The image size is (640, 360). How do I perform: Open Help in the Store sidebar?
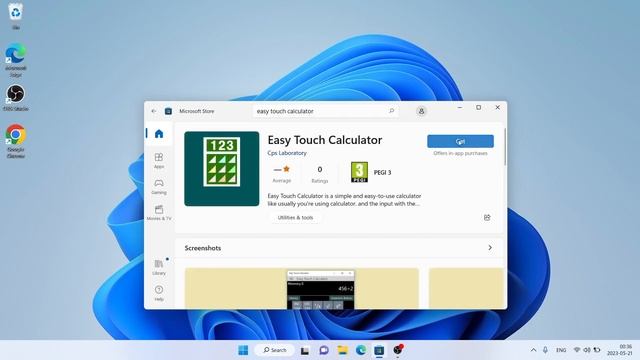(x=159, y=293)
